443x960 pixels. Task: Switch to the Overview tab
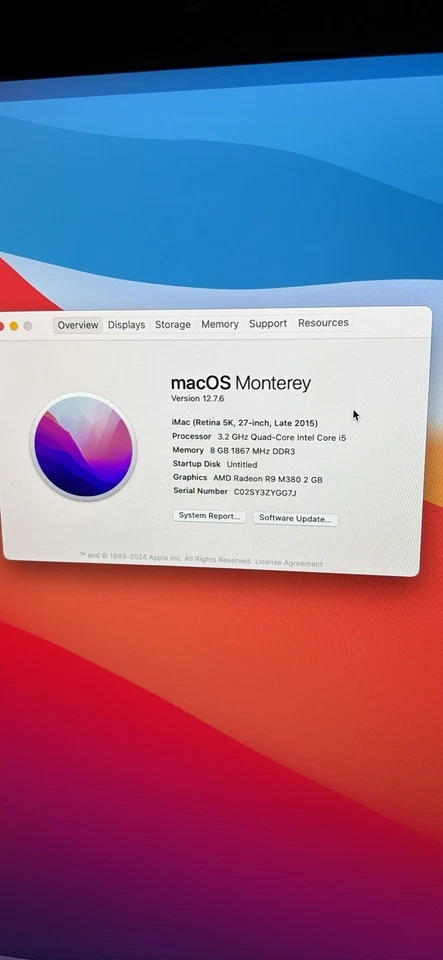pyautogui.click(x=78, y=325)
